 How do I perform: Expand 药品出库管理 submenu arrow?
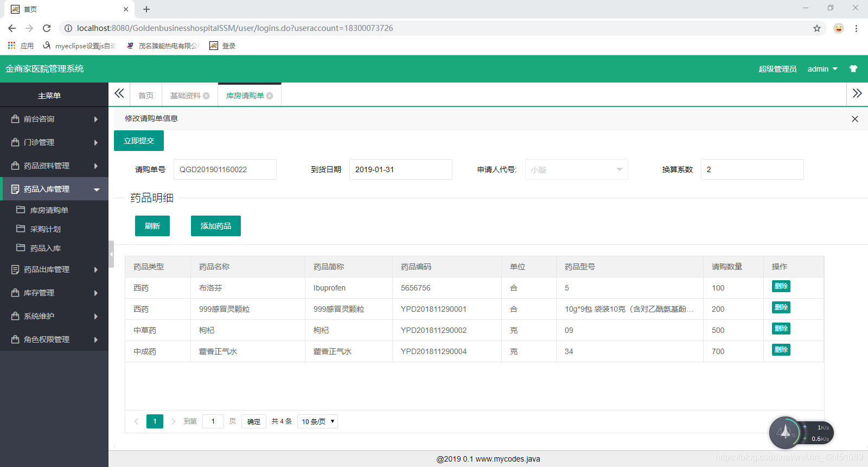[96, 270]
